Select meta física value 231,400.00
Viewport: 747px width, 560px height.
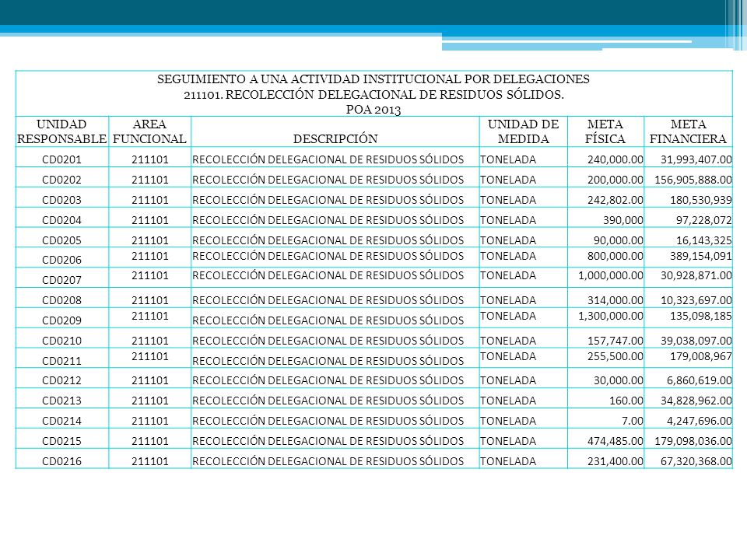click(615, 461)
